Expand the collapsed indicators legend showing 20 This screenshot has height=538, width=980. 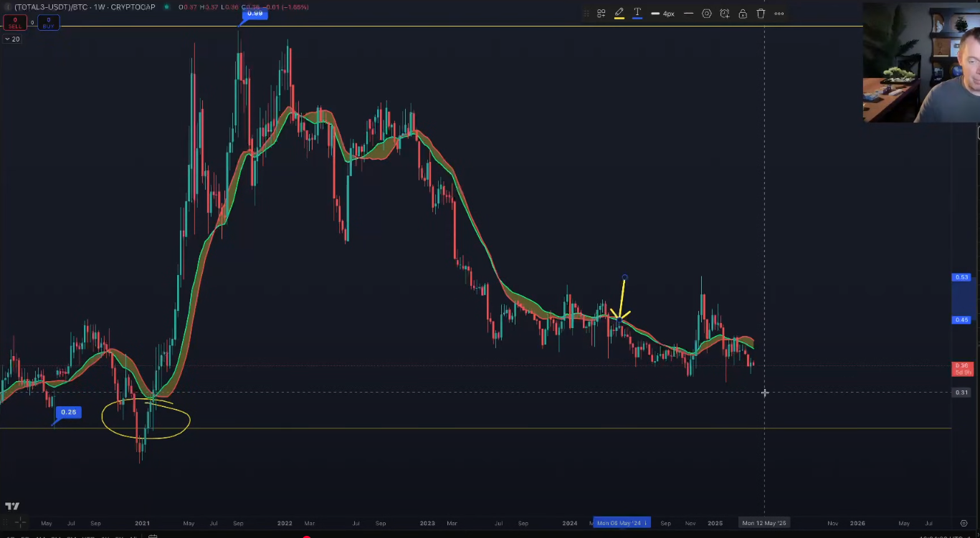[x=12, y=39]
